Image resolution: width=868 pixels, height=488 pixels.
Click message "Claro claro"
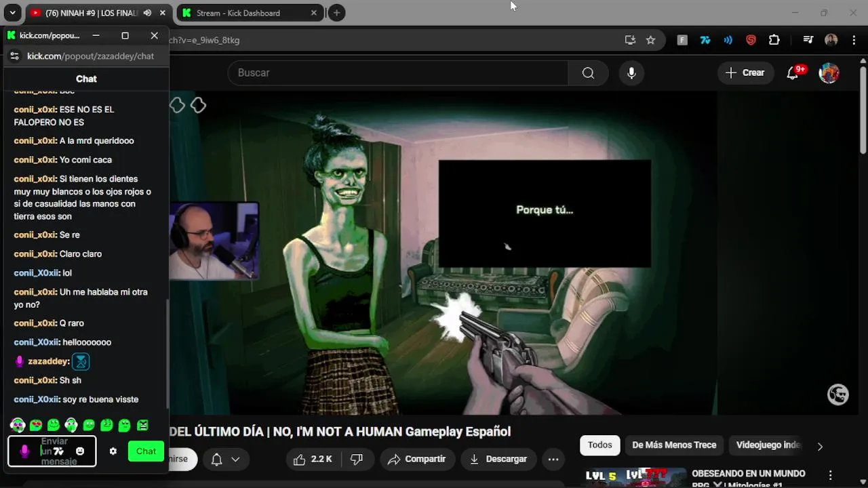pyautogui.click(x=81, y=254)
